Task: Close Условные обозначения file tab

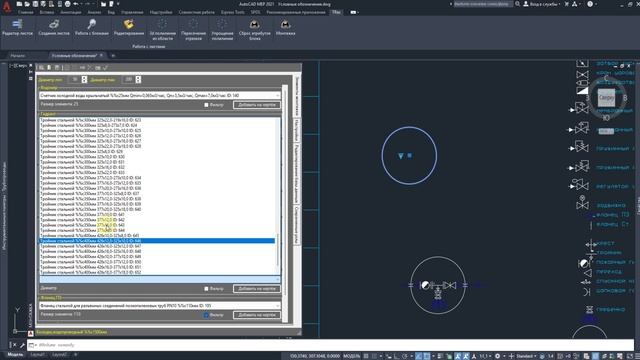Action: tap(101, 56)
